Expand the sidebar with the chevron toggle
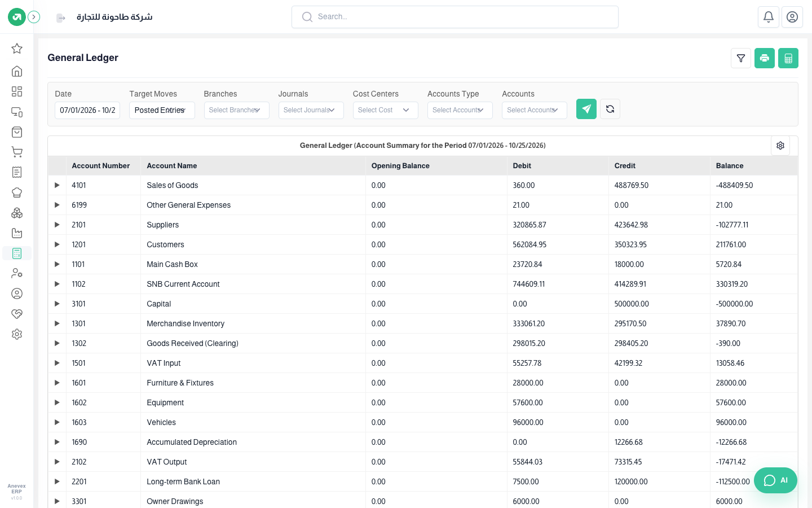This screenshot has width=812, height=508. click(x=34, y=17)
